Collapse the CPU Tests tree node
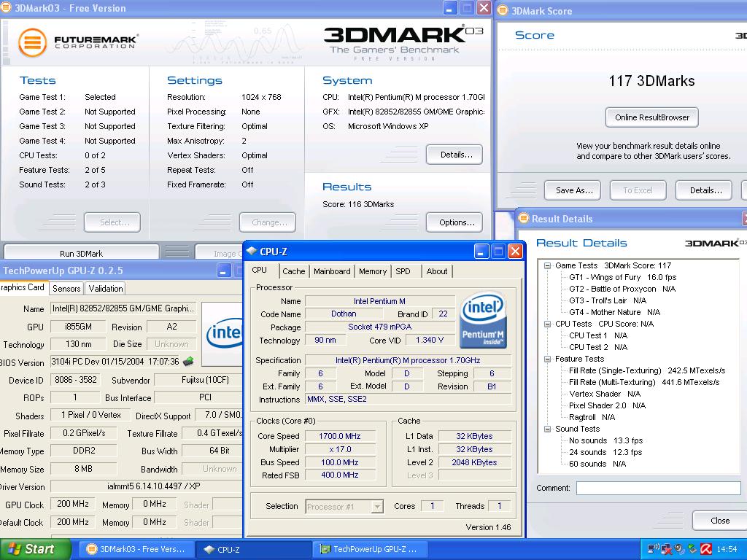 [x=547, y=324]
